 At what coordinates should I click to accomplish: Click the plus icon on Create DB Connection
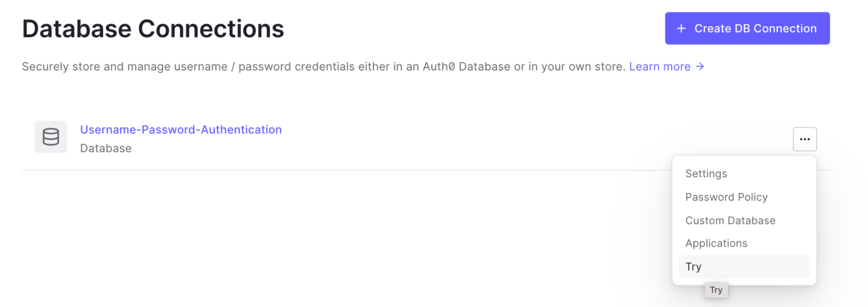(681, 29)
